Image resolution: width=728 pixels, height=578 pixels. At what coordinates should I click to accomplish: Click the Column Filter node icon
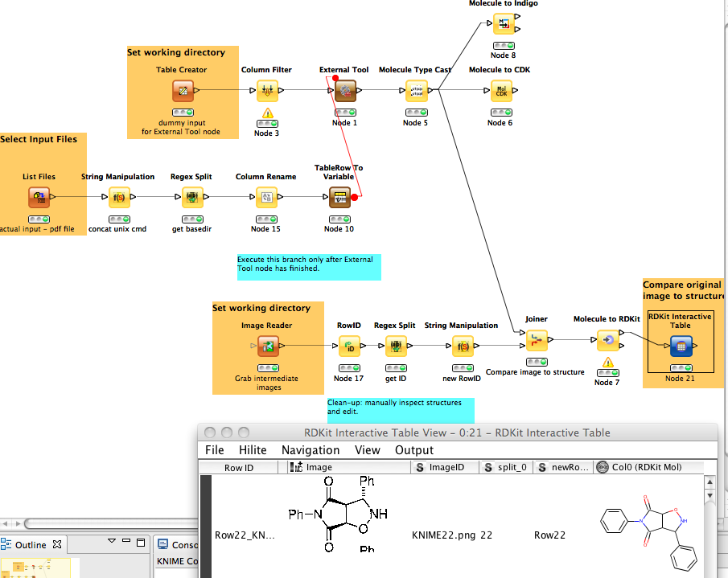[267, 91]
